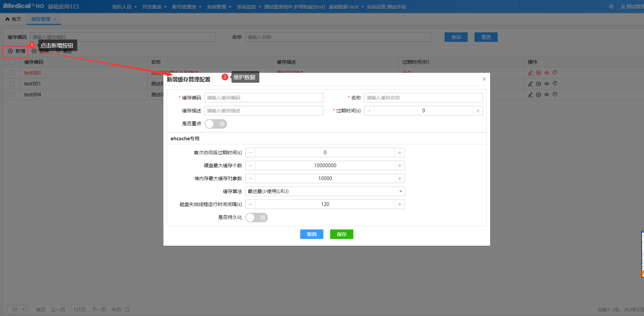
Task: Decrease 硬盘最大缓存个数 with minus button
Action: [x=251, y=165]
